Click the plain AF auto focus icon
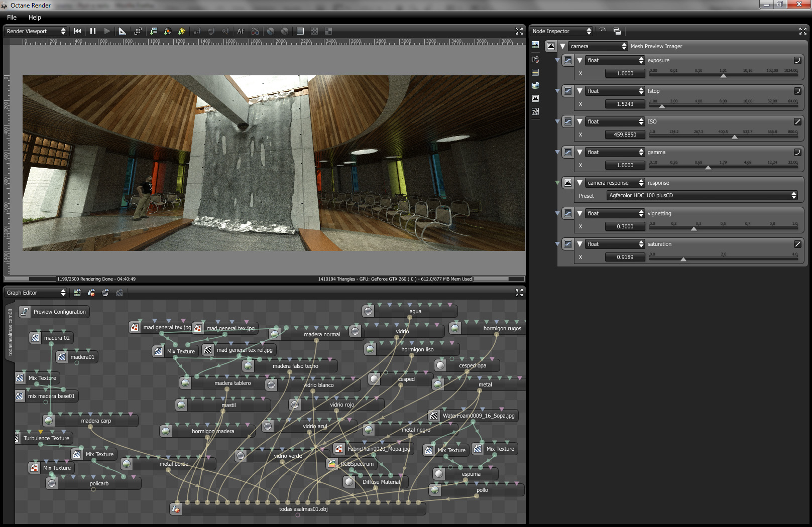812x527 pixels. [241, 31]
